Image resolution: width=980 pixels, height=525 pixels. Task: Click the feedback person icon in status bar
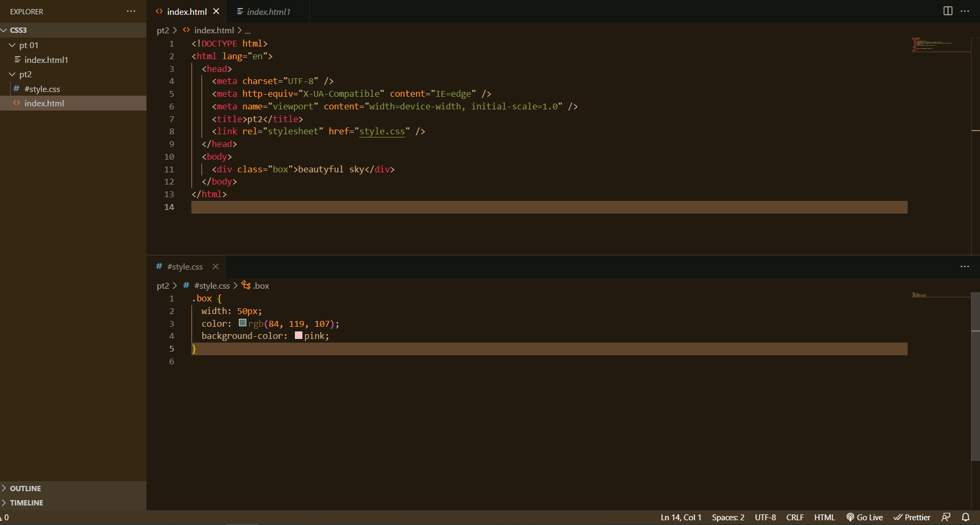(x=946, y=517)
